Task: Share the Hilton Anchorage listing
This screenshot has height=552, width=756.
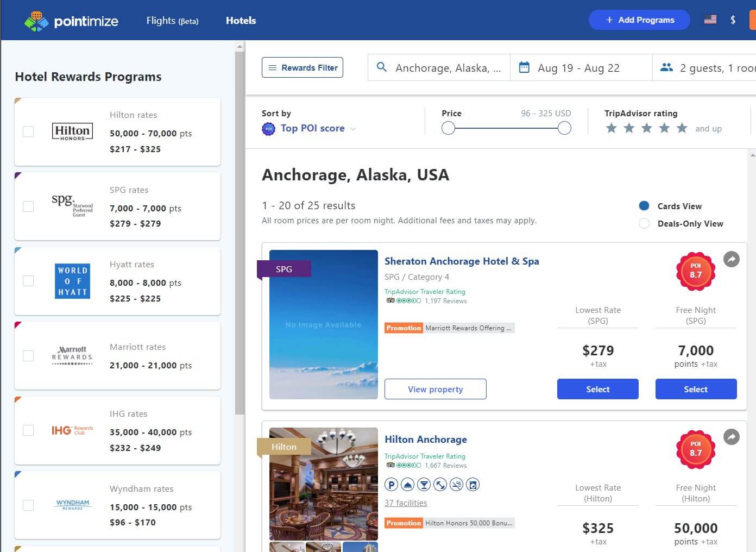Action: pyautogui.click(x=732, y=437)
